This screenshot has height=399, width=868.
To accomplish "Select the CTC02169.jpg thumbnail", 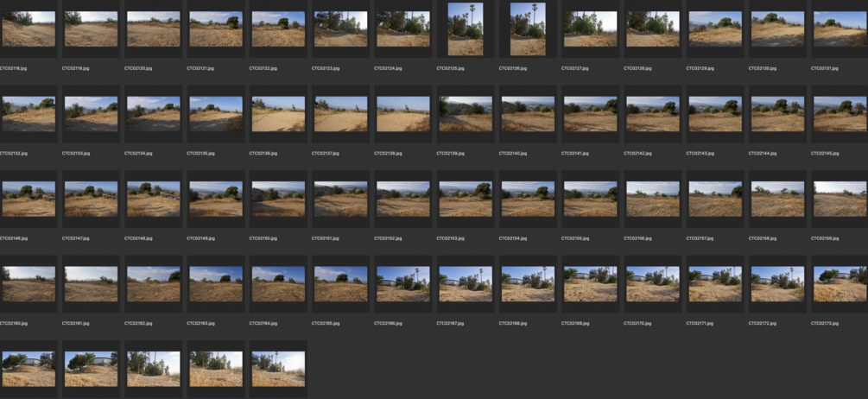I will coord(591,284).
